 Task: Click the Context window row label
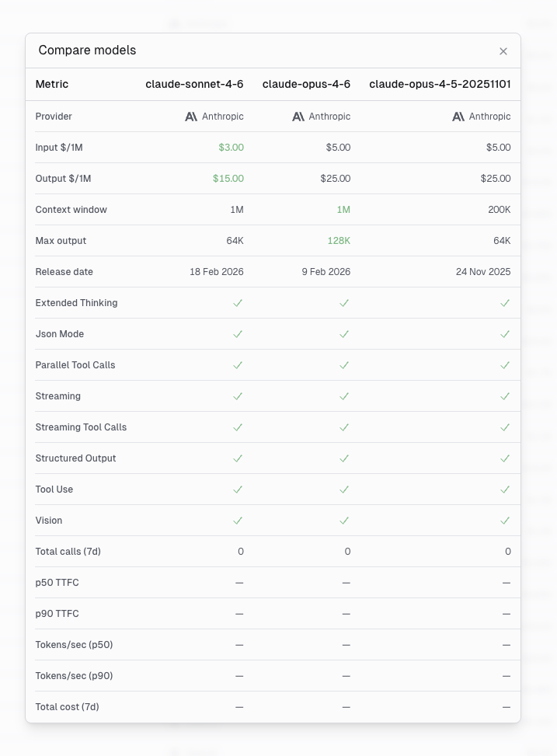71,210
